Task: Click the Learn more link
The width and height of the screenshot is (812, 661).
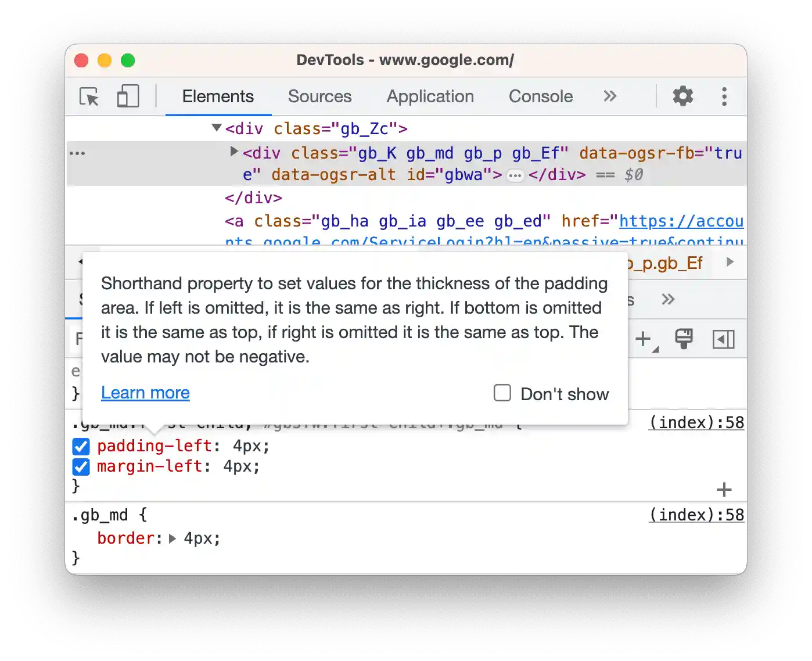Action: pos(145,393)
